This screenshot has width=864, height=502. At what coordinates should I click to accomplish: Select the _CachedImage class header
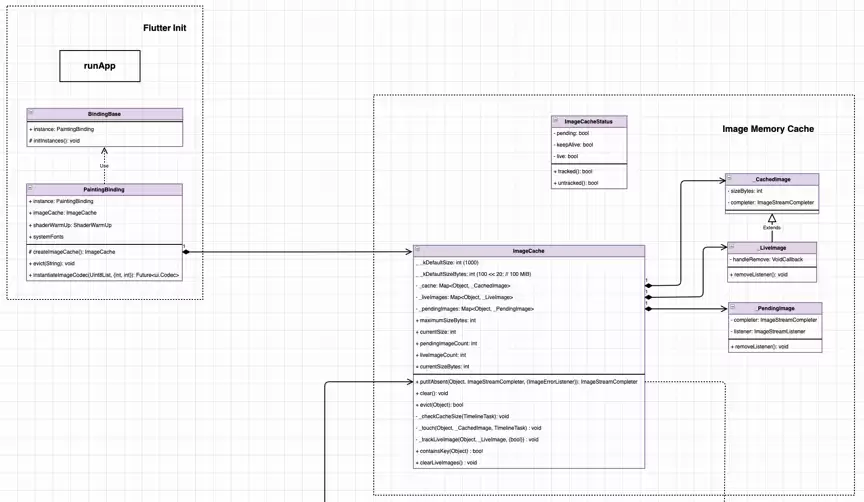coord(772,179)
